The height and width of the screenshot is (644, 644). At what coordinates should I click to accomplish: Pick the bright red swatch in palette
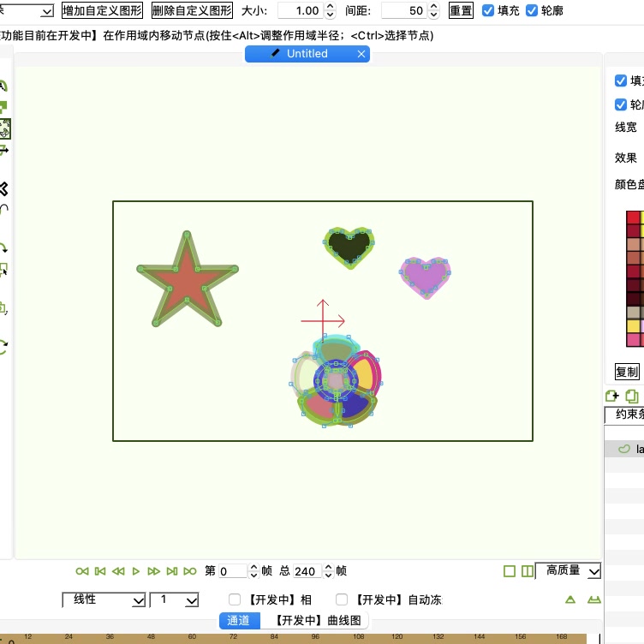tap(633, 218)
